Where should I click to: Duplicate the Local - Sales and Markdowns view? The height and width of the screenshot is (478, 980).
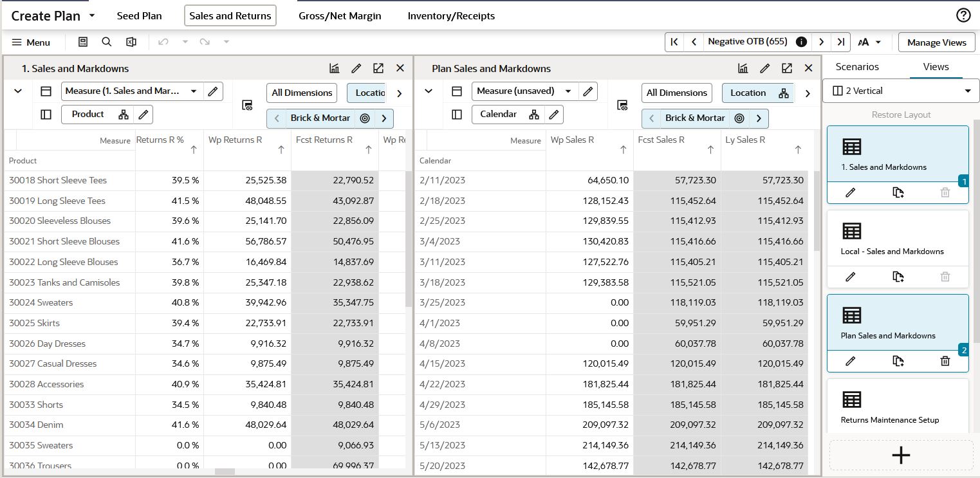898,277
